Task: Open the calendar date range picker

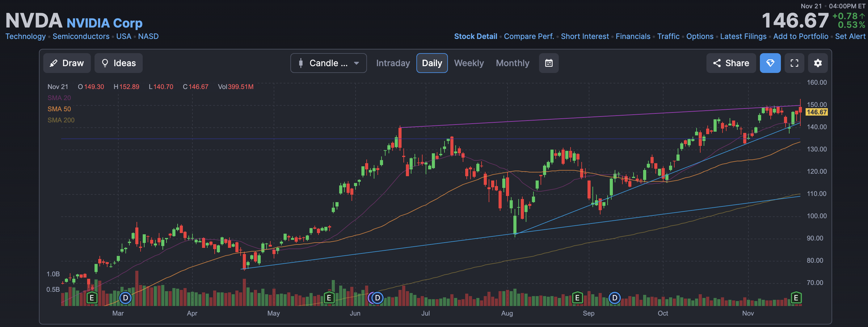Action: point(549,63)
